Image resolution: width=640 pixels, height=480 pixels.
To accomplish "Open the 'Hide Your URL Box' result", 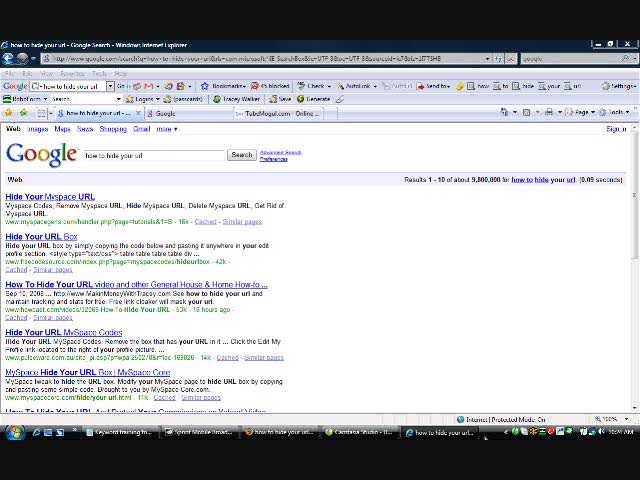I will click(41, 237).
